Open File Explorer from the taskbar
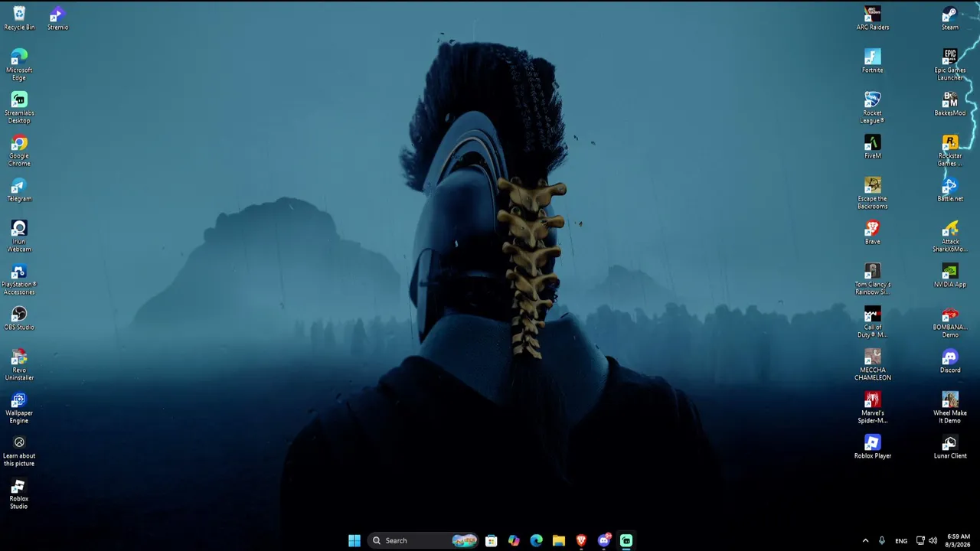This screenshot has height=551, width=980. (559, 540)
